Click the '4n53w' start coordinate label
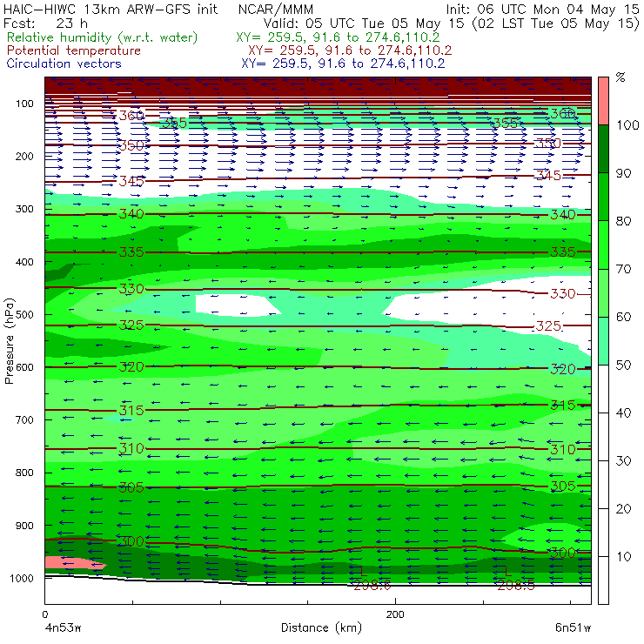The image size is (644, 644). tap(63, 628)
